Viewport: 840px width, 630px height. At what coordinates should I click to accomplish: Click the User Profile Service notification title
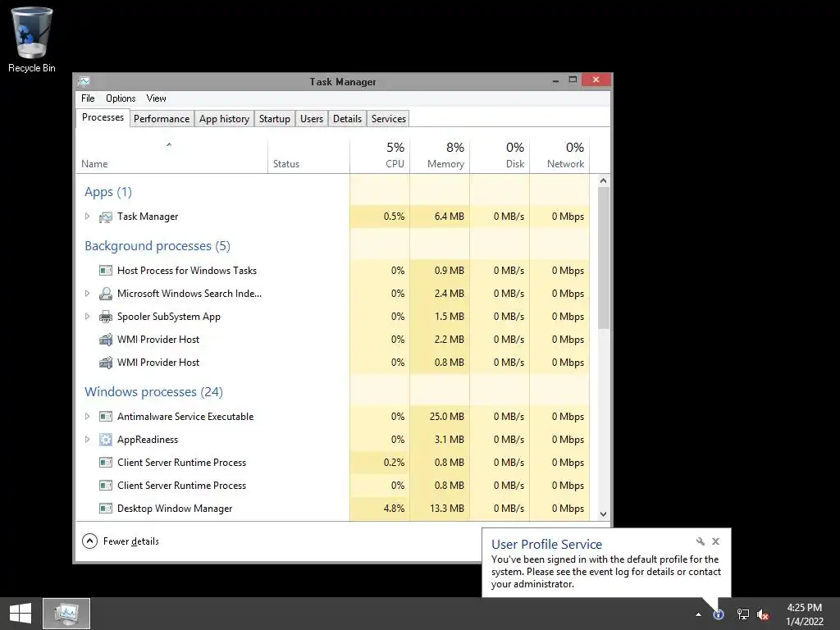click(x=546, y=545)
